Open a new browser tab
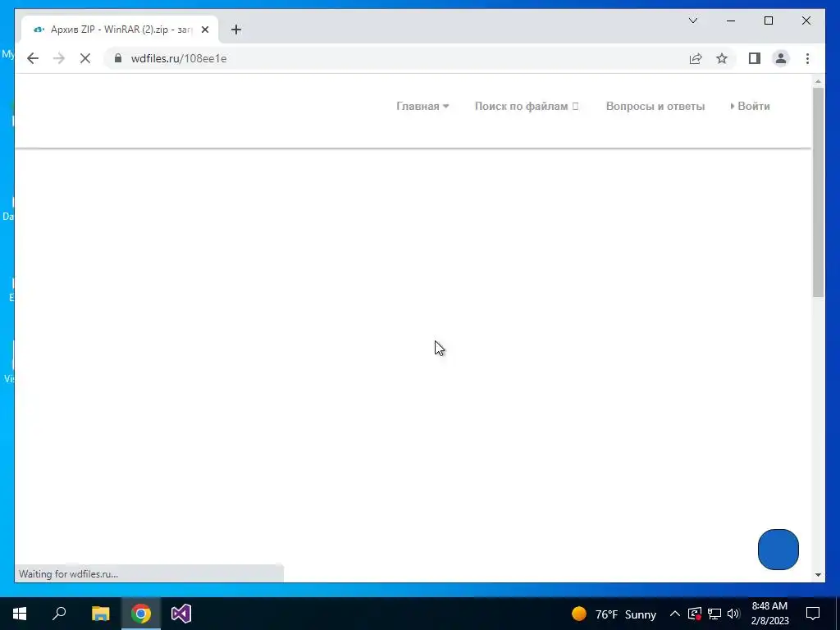The image size is (840, 630). pos(235,30)
